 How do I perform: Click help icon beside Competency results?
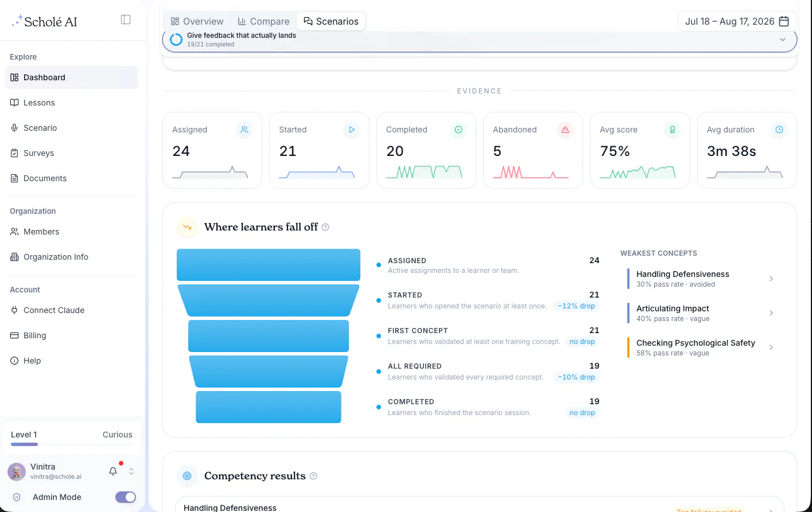click(313, 476)
